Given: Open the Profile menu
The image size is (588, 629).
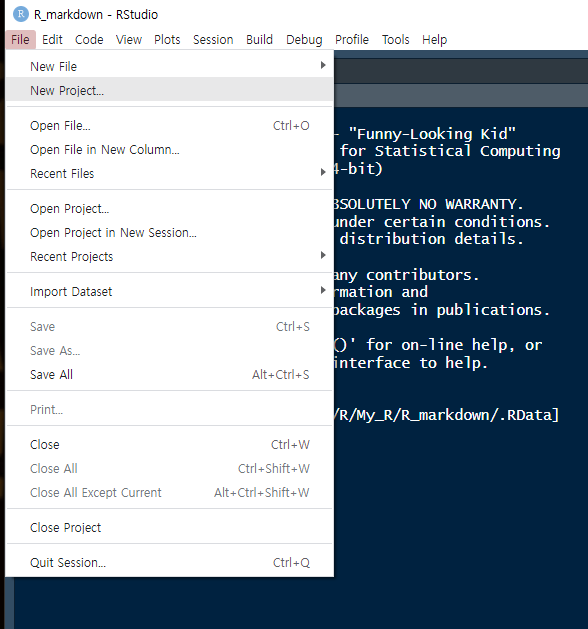Looking at the screenshot, I should (x=352, y=40).
